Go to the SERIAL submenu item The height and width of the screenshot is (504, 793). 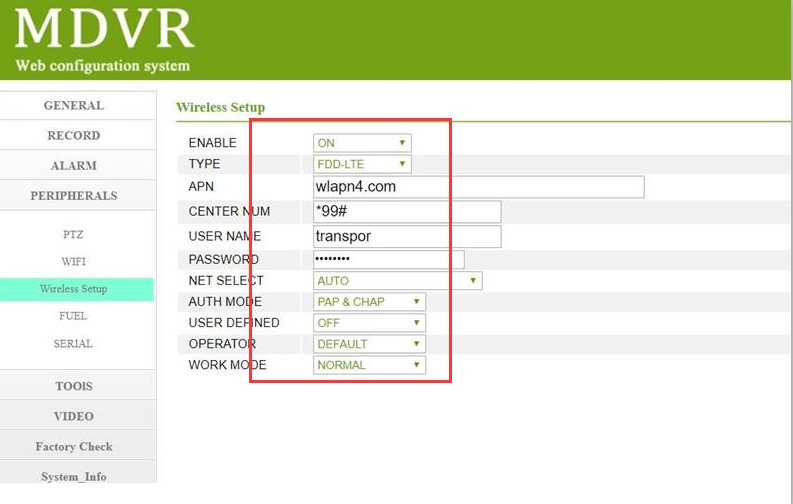(x=73, y=344)
